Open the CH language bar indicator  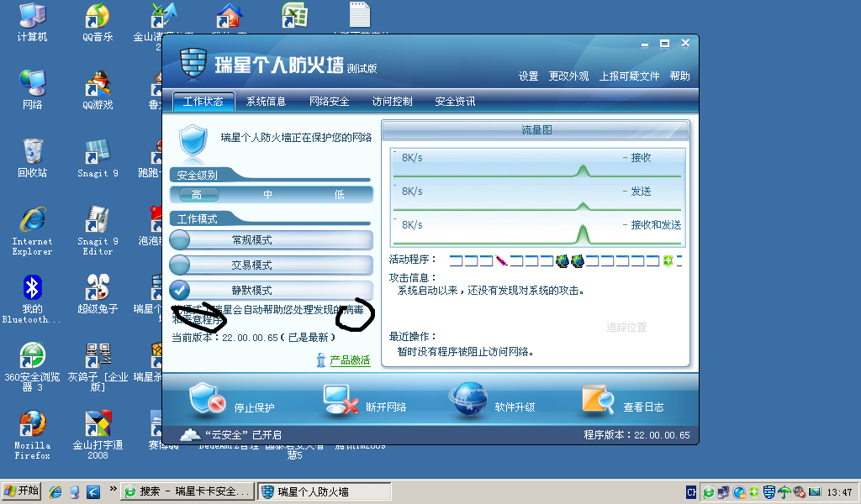691,492
